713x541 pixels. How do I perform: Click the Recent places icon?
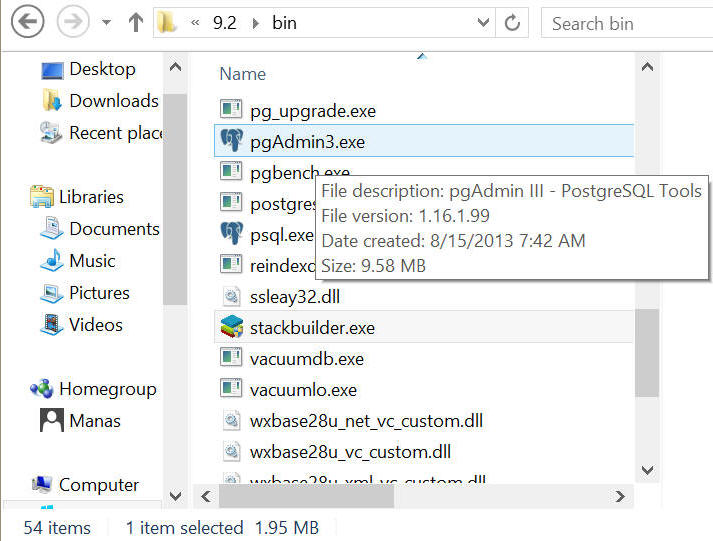coord(51,132)
